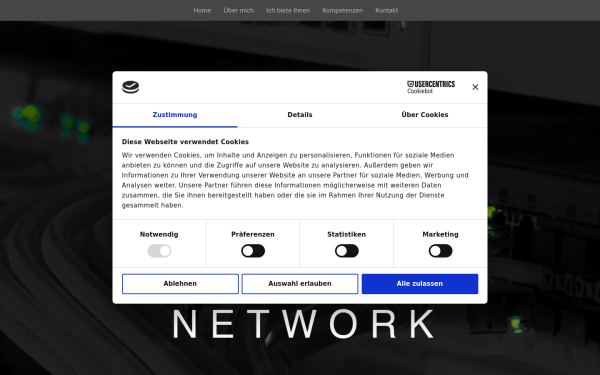
Task: Open the Home navigation link
Action: click(202, 10)
